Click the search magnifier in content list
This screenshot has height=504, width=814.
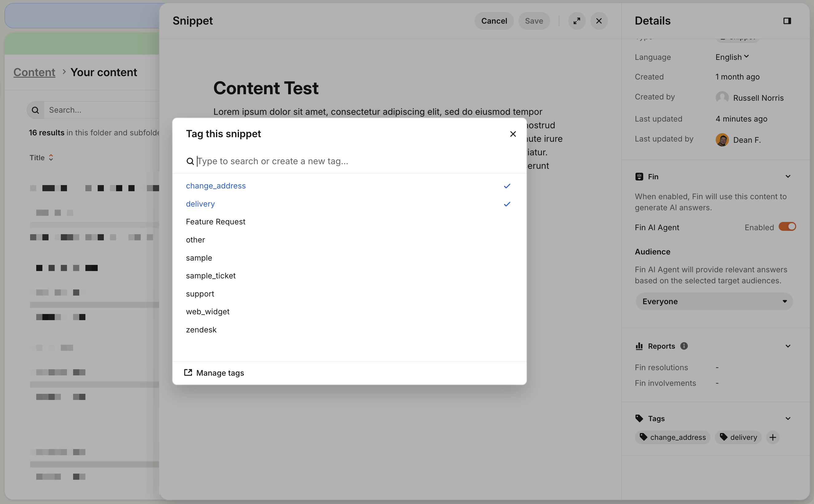[35, 110]
